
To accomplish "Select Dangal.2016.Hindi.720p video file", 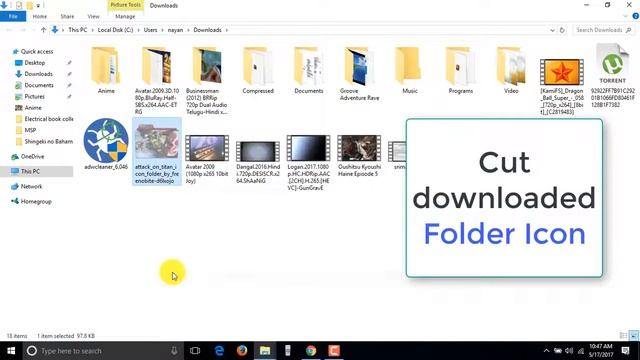I will 258,162.
